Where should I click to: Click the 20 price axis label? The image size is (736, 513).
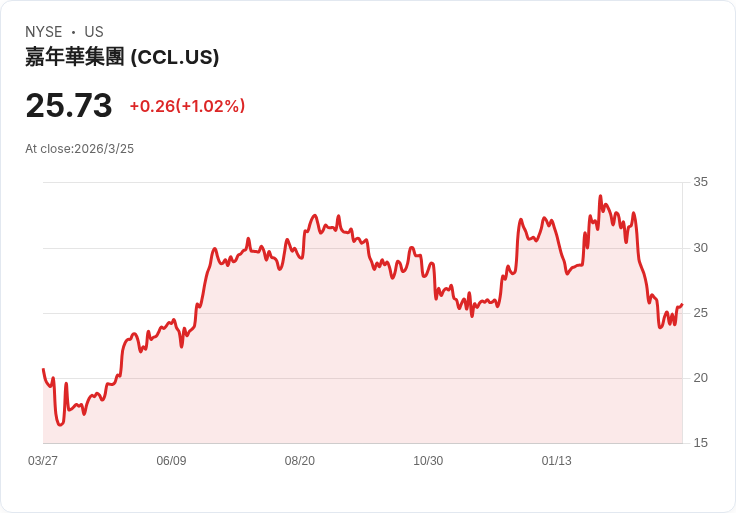point(700,378)
